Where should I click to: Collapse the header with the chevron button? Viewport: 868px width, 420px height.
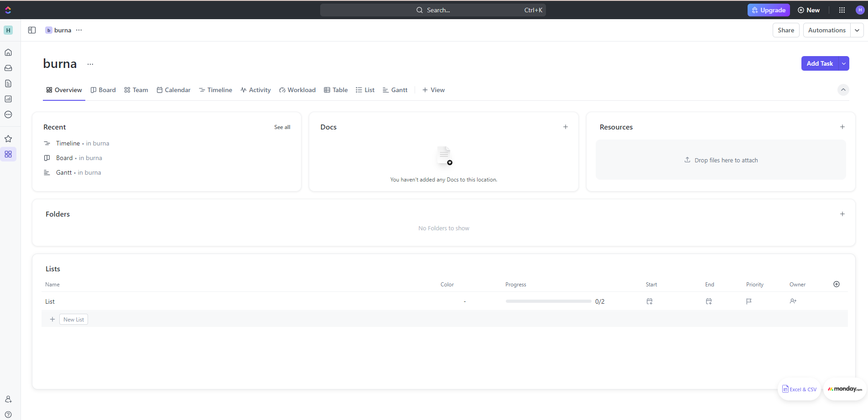843,90
